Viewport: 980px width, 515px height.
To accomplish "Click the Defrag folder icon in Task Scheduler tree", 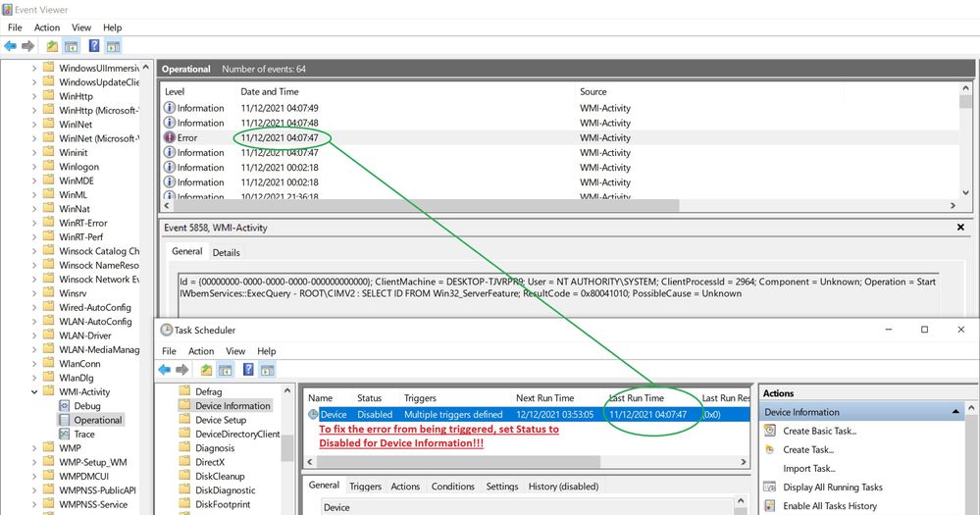I will click(184, 391).
